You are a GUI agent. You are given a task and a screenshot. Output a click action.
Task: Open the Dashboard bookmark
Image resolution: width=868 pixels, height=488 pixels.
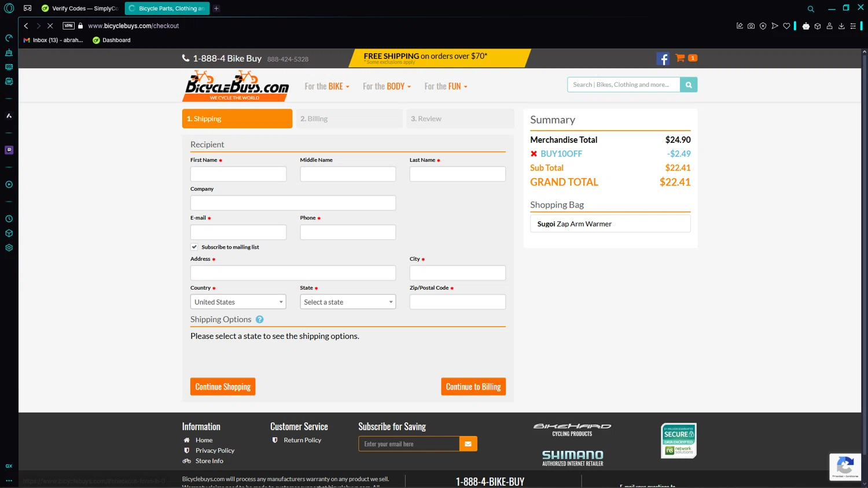112,40
